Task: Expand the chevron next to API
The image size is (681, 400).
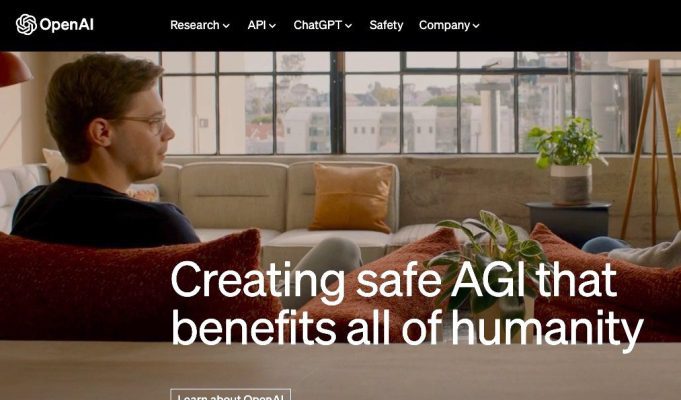Action: (272, 26)
